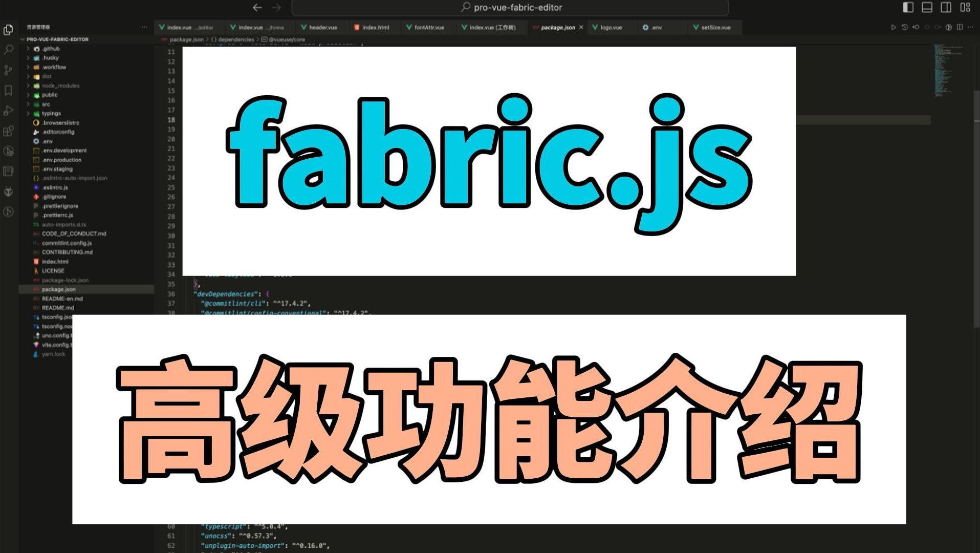The height and width of the screenshot is (553, 980).
Task: Open .env.staging file
Action: [57, 169]
